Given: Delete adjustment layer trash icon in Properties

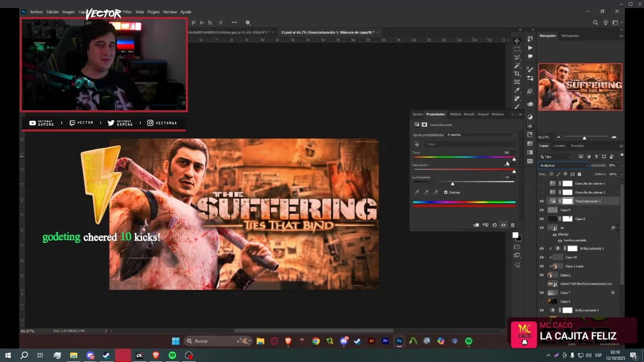Looking at the screenshot, I should tap(513, 225).
